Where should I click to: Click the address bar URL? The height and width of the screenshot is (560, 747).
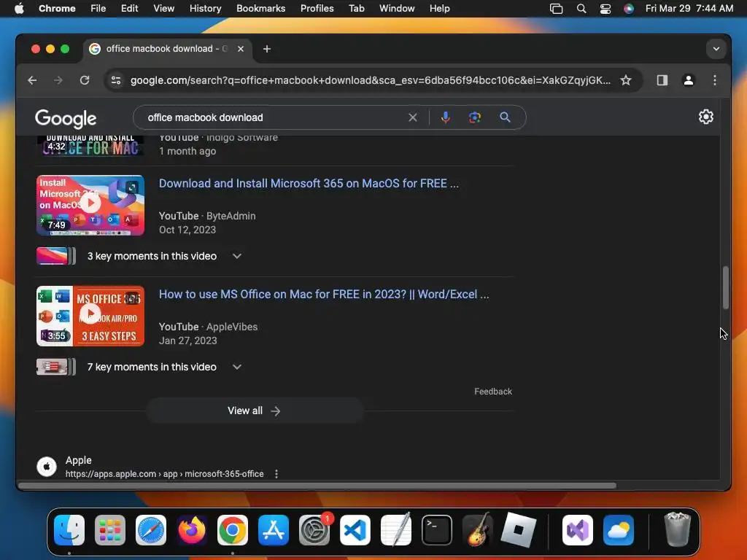[370, 80]
